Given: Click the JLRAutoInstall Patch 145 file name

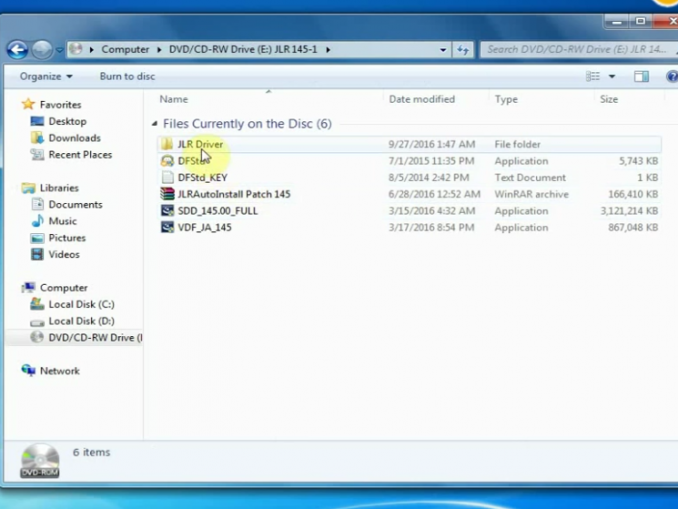Looking at the screenshot, I should point(234,194).
